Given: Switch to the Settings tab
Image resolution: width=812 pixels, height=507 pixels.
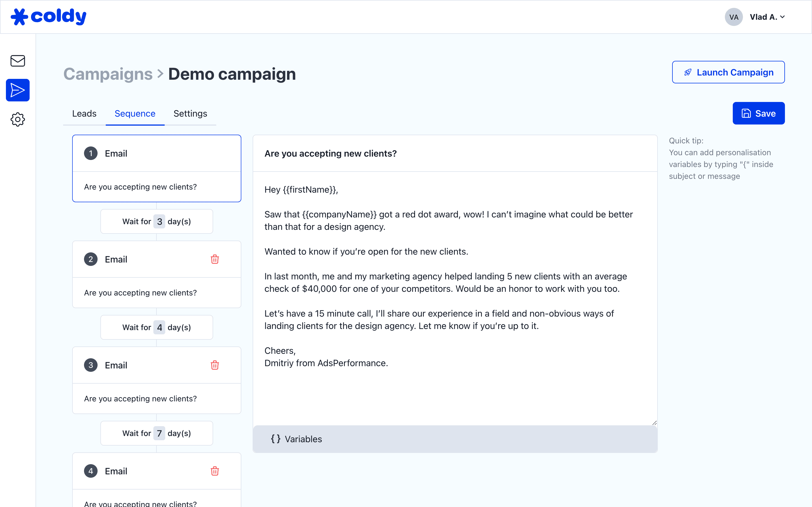Looking at the screenshot, I should [190, 113].
